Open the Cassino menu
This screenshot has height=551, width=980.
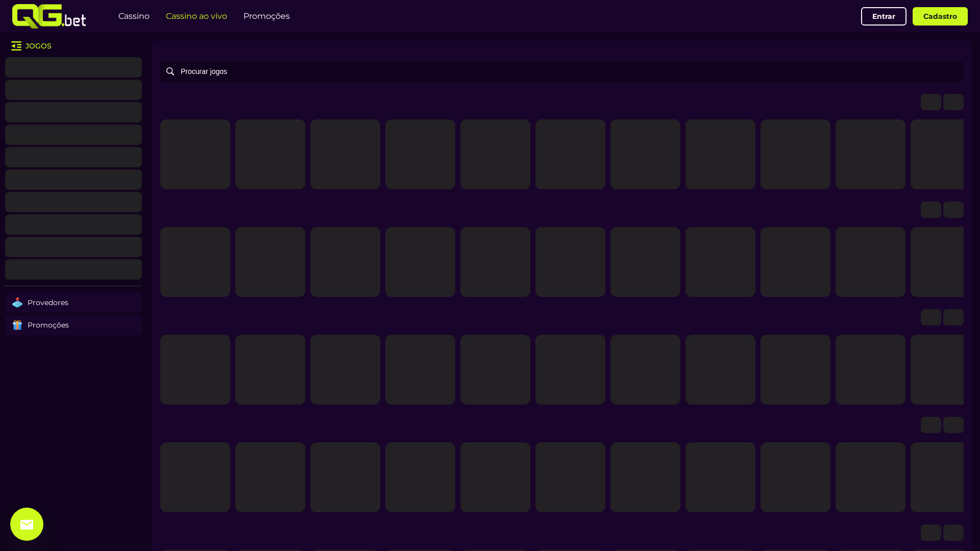point(134,16)
